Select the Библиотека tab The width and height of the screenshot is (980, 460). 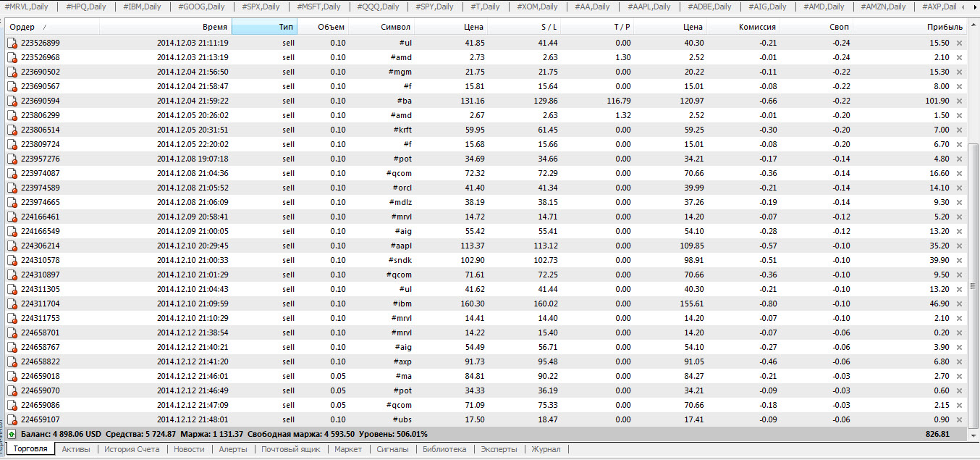[x=444, y=449]
